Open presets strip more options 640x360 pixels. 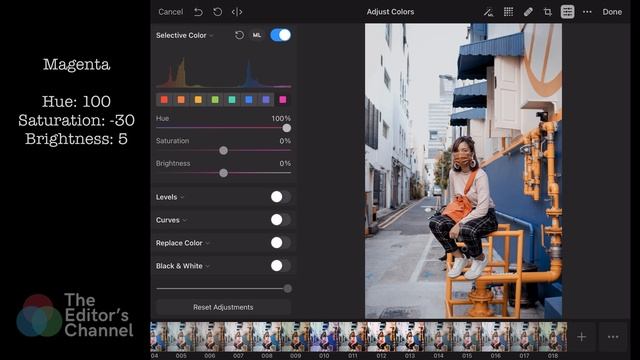613,337
